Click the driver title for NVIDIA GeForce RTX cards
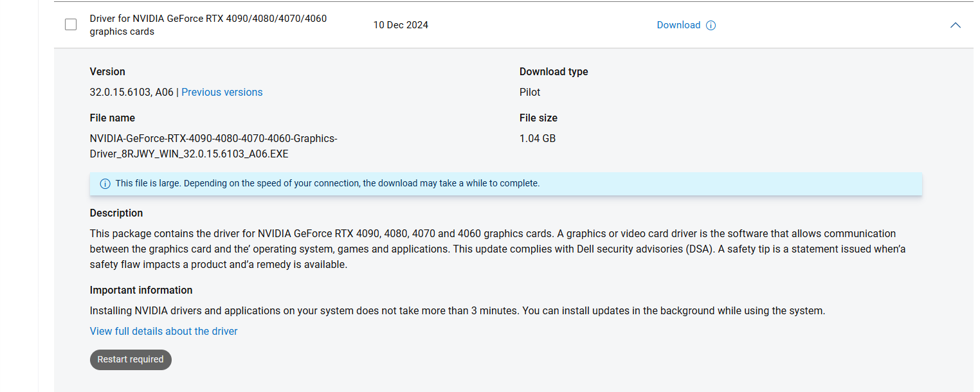Viewport: 980px width, 392px height. click(208, 25)
